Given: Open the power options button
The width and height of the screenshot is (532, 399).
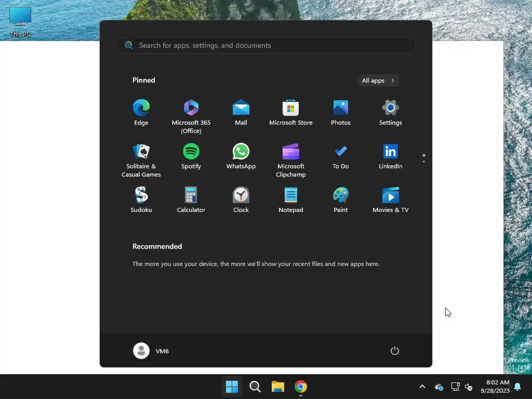Looking at the screenshot, I should point(395,351).
